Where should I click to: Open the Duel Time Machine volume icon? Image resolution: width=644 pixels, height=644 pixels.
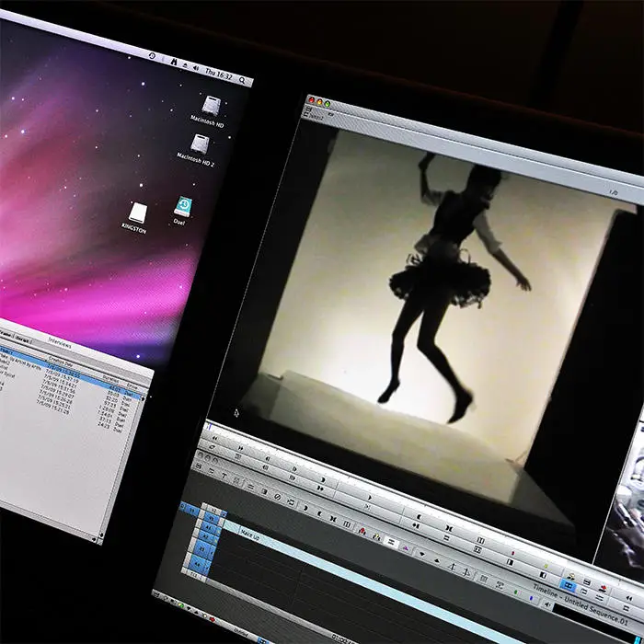pyautogui.click(x=182, y=206)
